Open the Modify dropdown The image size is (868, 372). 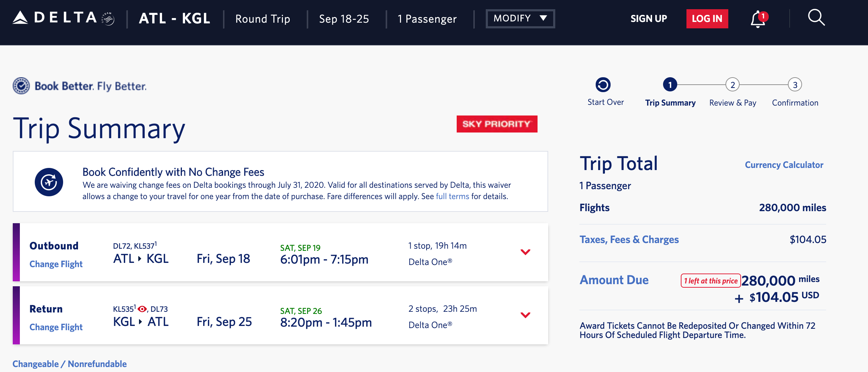coord(520,18)
